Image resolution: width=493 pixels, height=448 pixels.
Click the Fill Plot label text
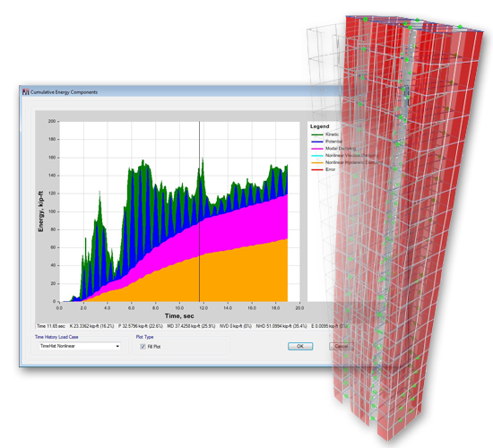coord(154,347)
